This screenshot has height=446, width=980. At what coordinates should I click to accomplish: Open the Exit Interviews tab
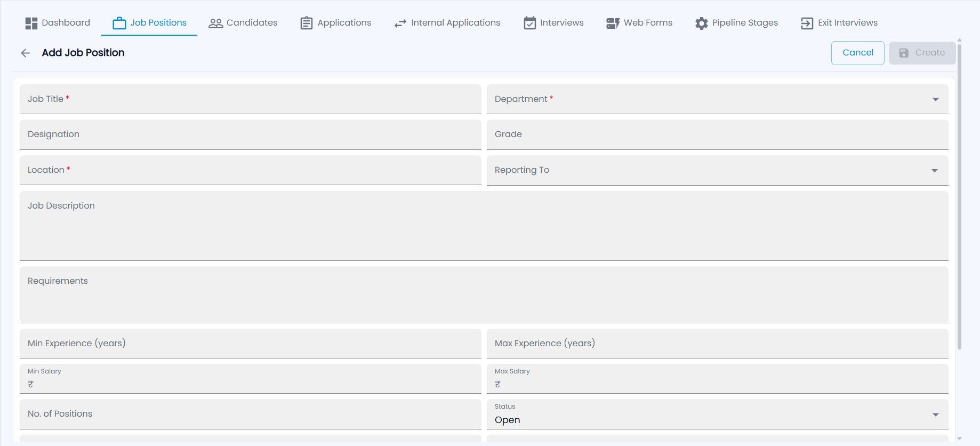pos(839,23)
